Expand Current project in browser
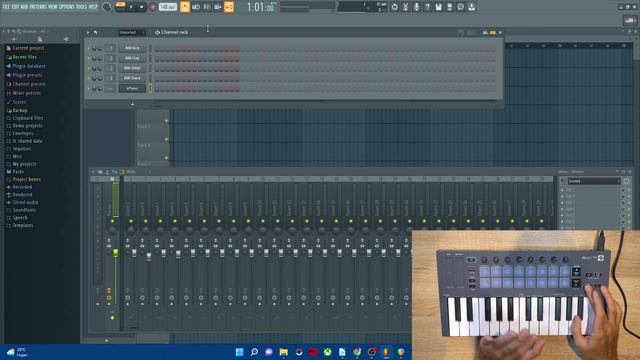Viewport: 640px width, 360px height. pyautogui.click(x=25, y=48)
